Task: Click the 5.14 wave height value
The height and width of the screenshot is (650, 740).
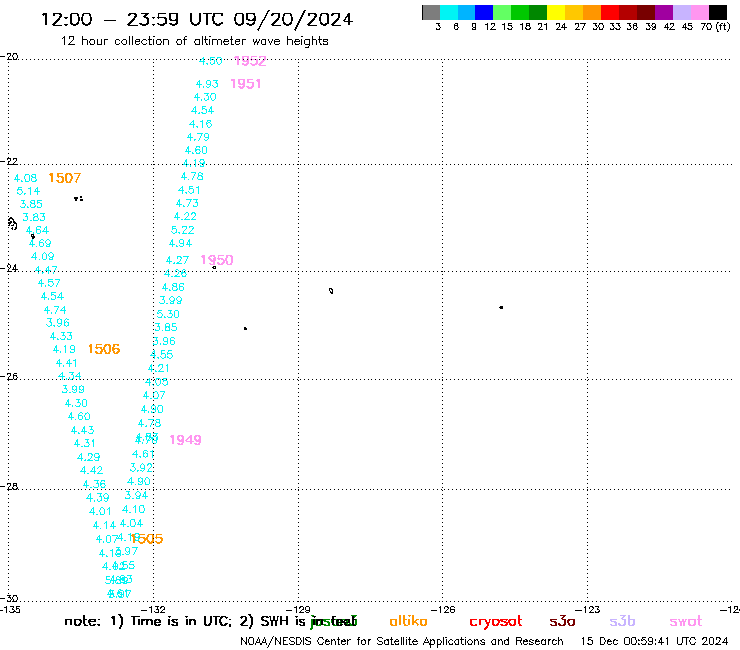Action: [28, 191]
